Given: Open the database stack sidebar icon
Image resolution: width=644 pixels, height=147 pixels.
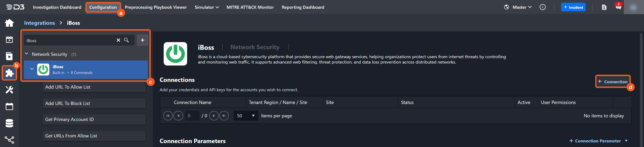Looking at the screenshot, I should coord(9,123).
